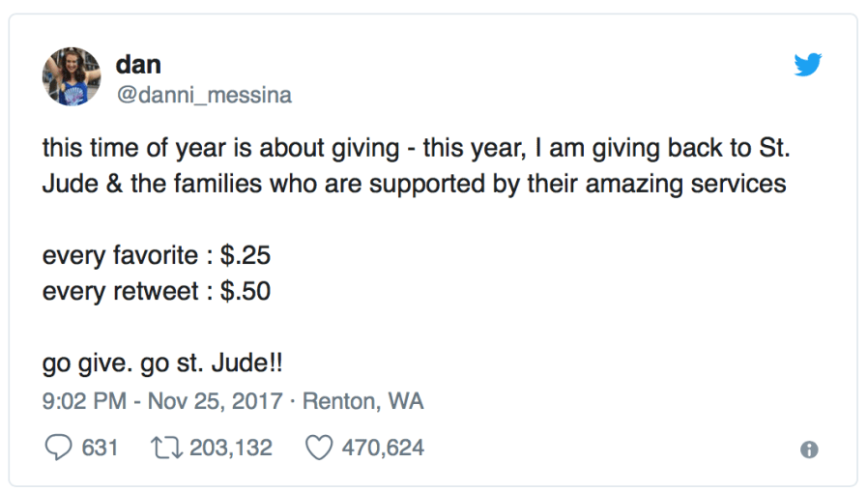Viewport: 868px width, 492px height.
Task: Click the 470,624 likes count
Action: 383,448
